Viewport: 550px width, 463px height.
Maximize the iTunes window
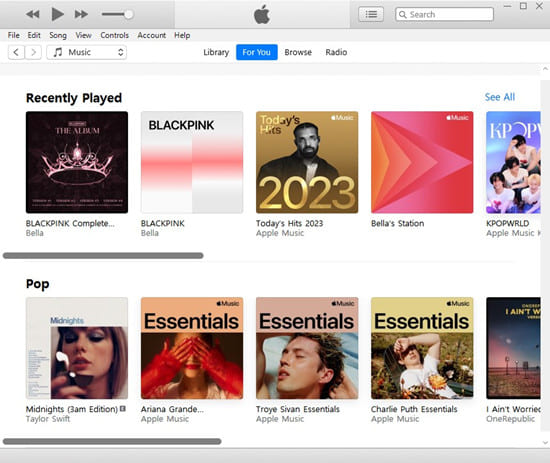pos(523,6)
